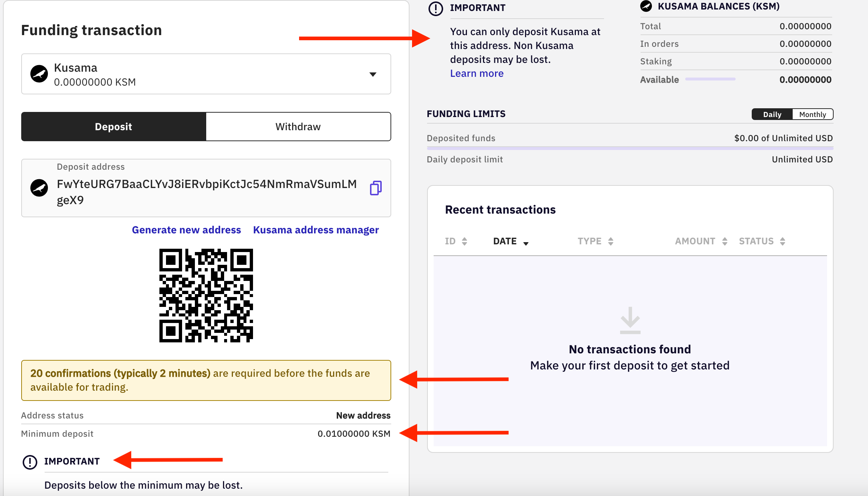868x496 pixels.
Task: Click the Deposited funds progress bar
Action: [x=630, y=148]
